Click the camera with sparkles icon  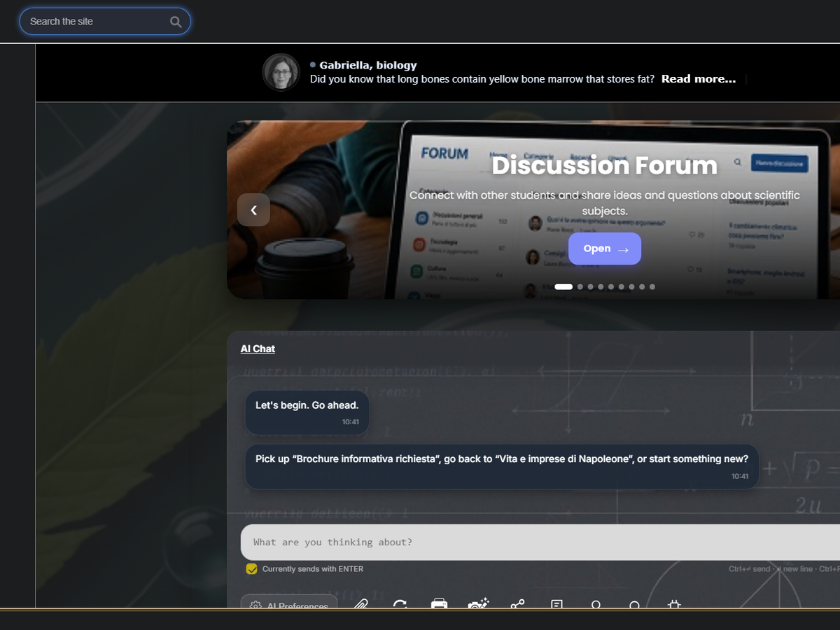[x=478, y=604]
